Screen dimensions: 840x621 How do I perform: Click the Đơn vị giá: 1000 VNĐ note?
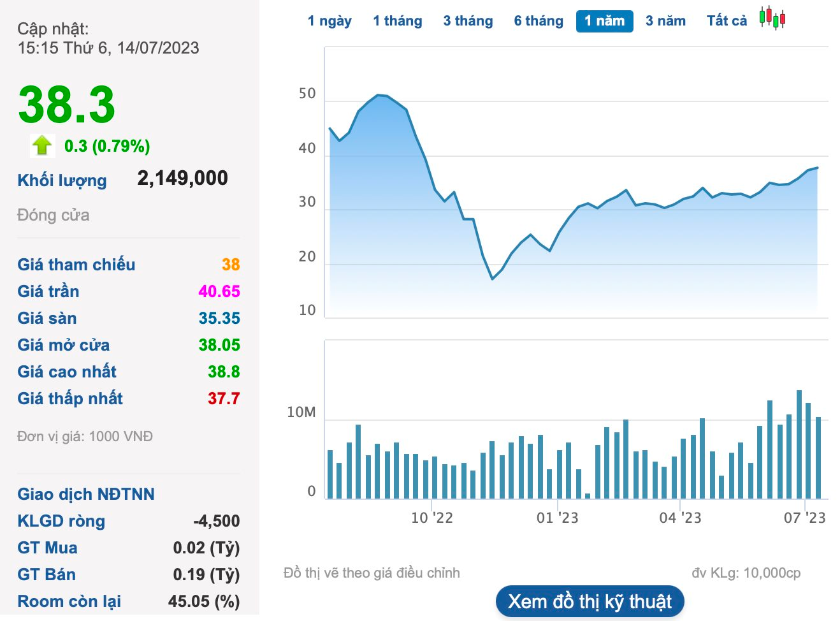(x=85, y=437)
